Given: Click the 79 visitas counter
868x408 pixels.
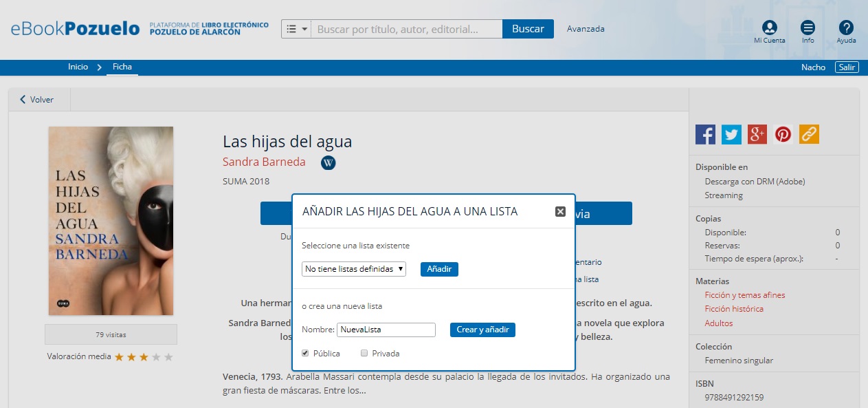Looking at the screenshot, I should 111,335.
